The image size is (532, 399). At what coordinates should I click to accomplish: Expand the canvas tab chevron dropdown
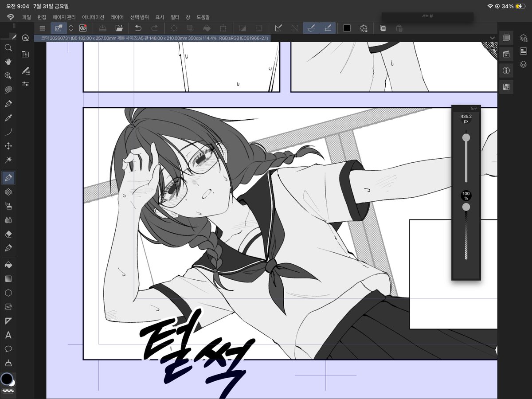(493, 38)
